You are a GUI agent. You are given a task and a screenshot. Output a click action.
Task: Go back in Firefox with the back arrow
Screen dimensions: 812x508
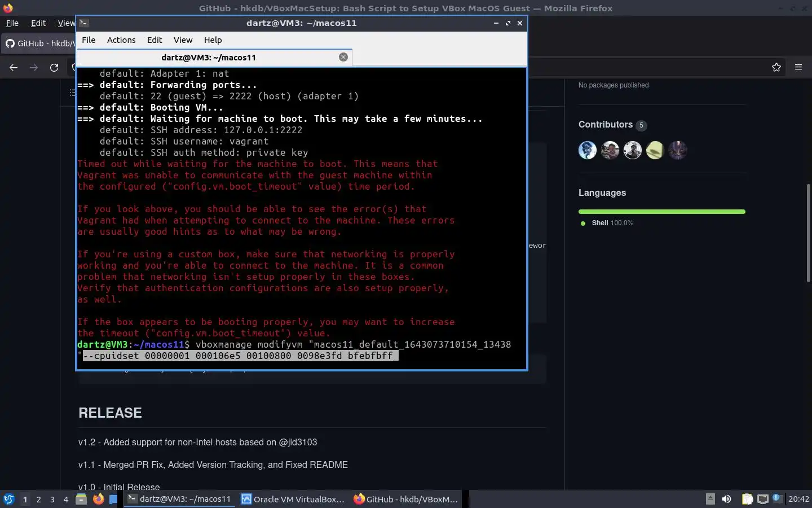[x=14, y=68]
